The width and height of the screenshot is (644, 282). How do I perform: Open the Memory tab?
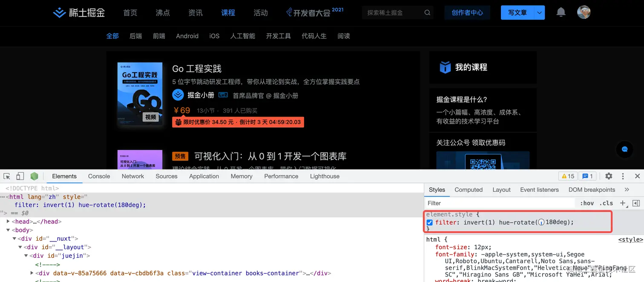point(241,176)
